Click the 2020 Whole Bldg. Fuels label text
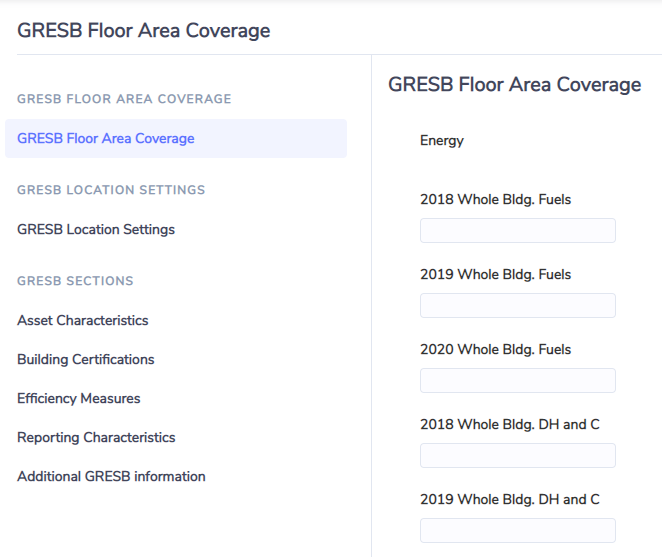Image resolution: width=662 pixels, height=557 pixels. [x=495, y=349]
